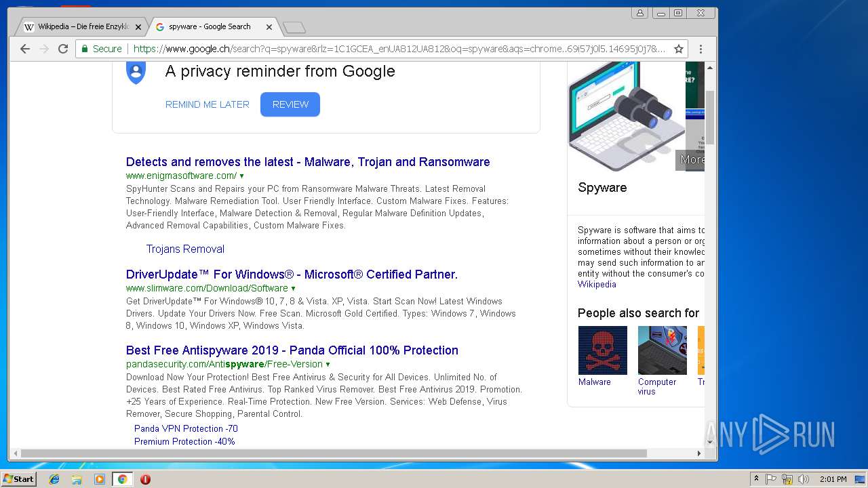This screenshot has height=488, width=868.
Task: Click REMIND ME LATER
Action: [208, 104]
